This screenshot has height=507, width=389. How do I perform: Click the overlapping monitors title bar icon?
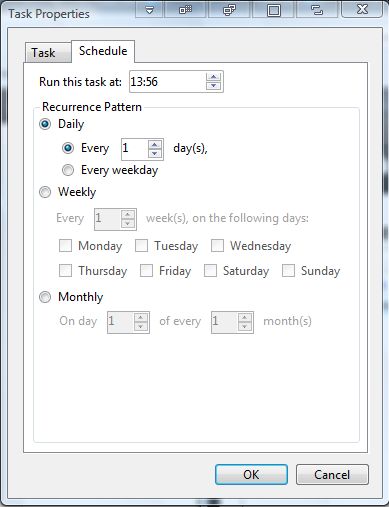(229, 10)
